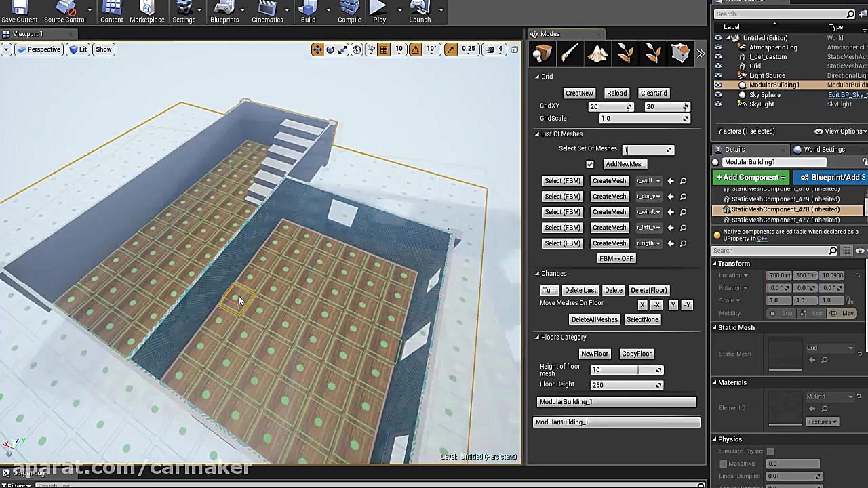Select the scale gizmo tool
The height and width of the screenshot is (488, 868).
click(x=343, y=49)
